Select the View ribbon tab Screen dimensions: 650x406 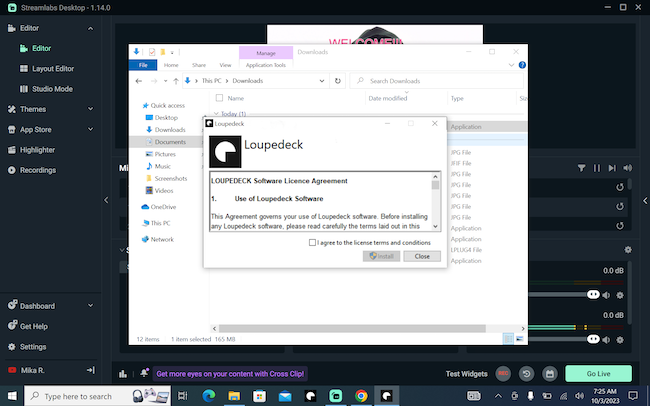(x=225, y=64)
